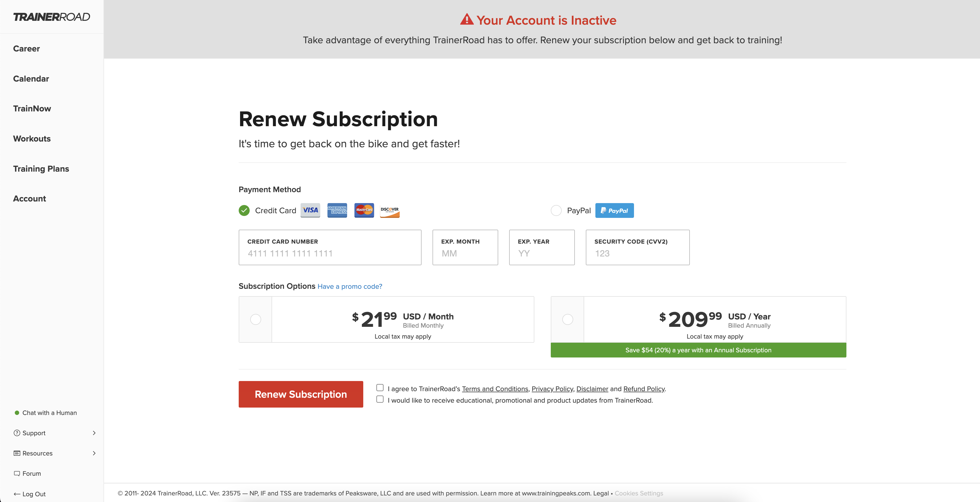The height and width of the screenshot is (502, 980).
Task: Select the $21.99 monthly plan radio button
Action: 256,319
